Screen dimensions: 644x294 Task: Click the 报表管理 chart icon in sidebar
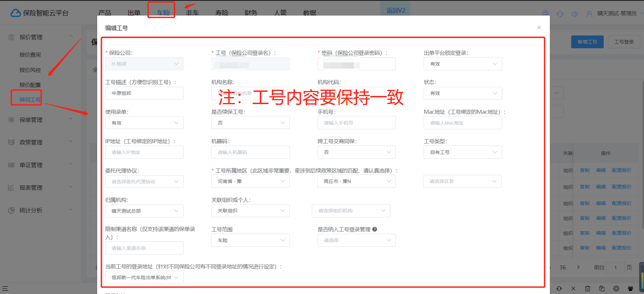tap(11, 187)
